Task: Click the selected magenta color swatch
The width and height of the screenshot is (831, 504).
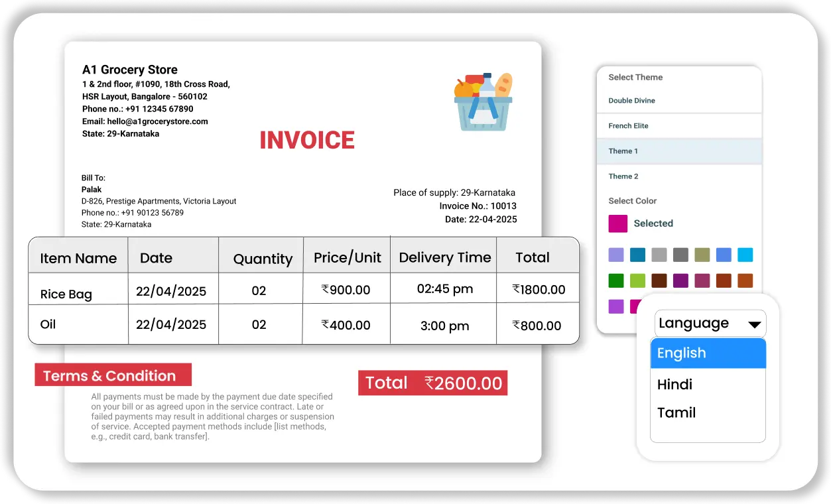Action: [617, 223]
